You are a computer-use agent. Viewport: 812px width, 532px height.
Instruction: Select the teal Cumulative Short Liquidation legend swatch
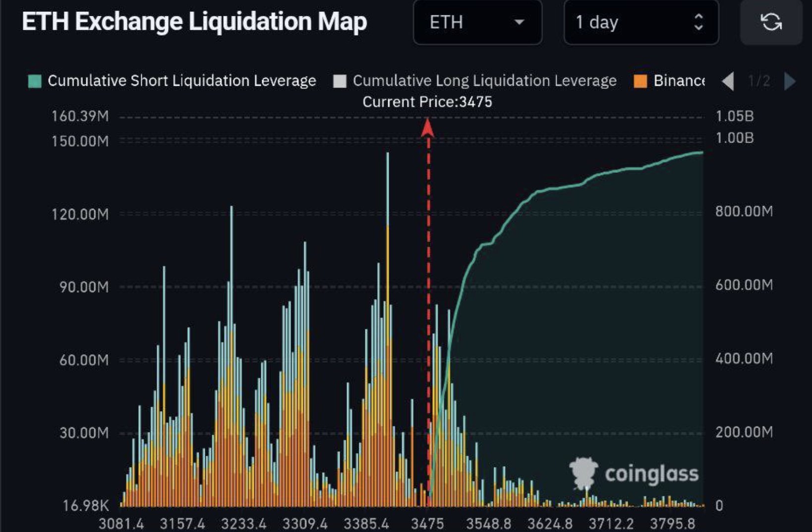click(x=34, y=80)
